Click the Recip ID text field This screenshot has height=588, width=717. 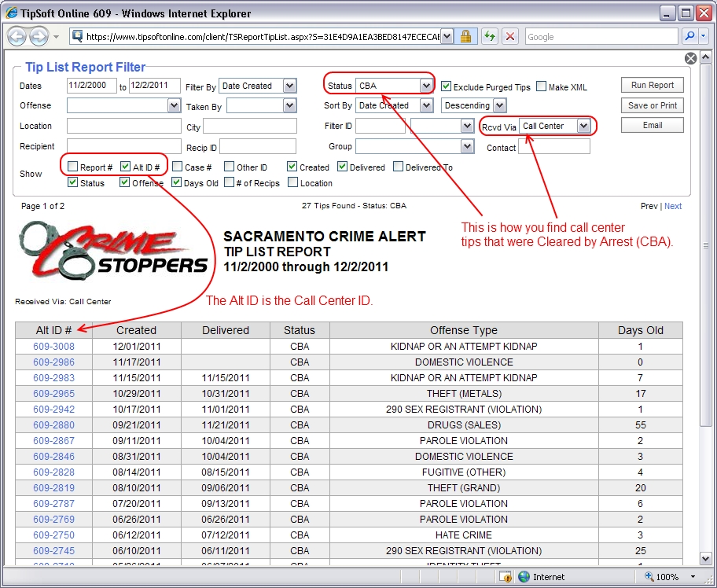(258, 146)
